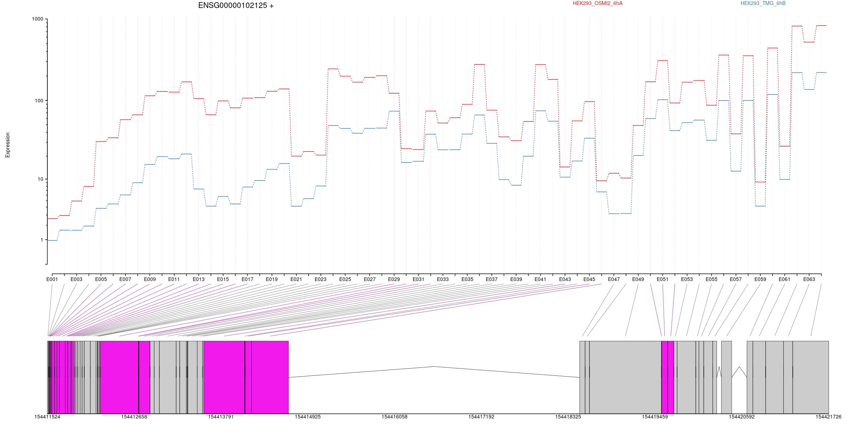Select the HEK293_OSMI2_6hA legend label
This screenshot has width=868, height=434.
click(597, 3)
